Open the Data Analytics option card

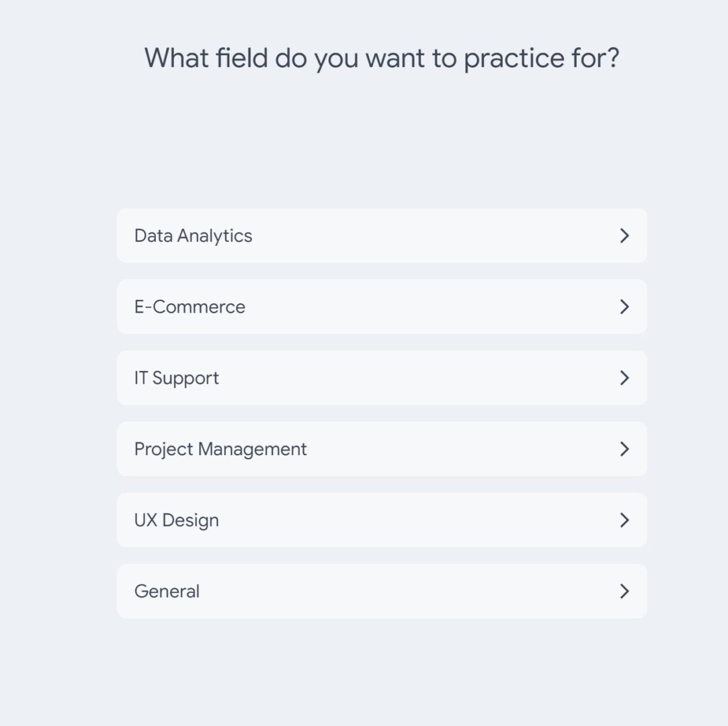(x=382, y=235)
